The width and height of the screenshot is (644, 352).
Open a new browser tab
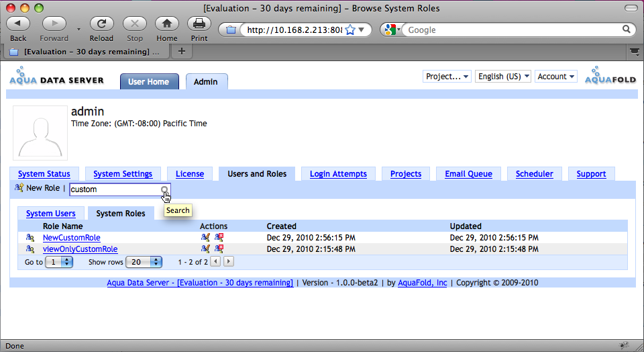182,52
